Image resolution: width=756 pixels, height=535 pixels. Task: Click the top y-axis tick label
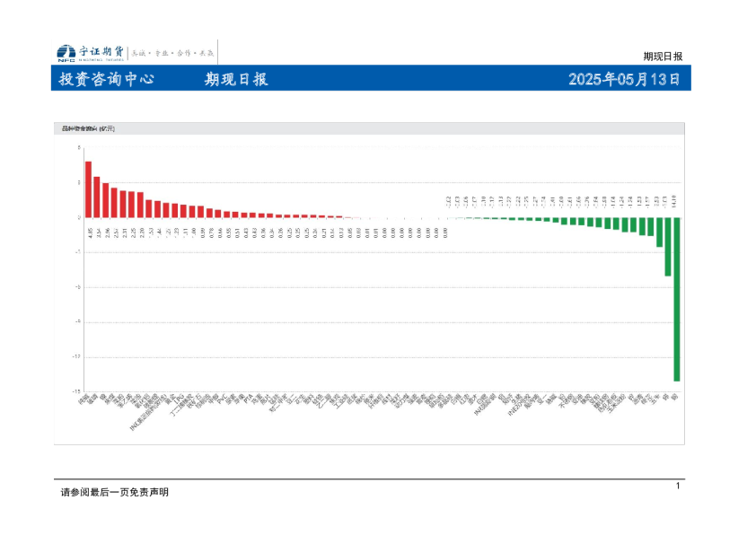[x=79, y=148]
